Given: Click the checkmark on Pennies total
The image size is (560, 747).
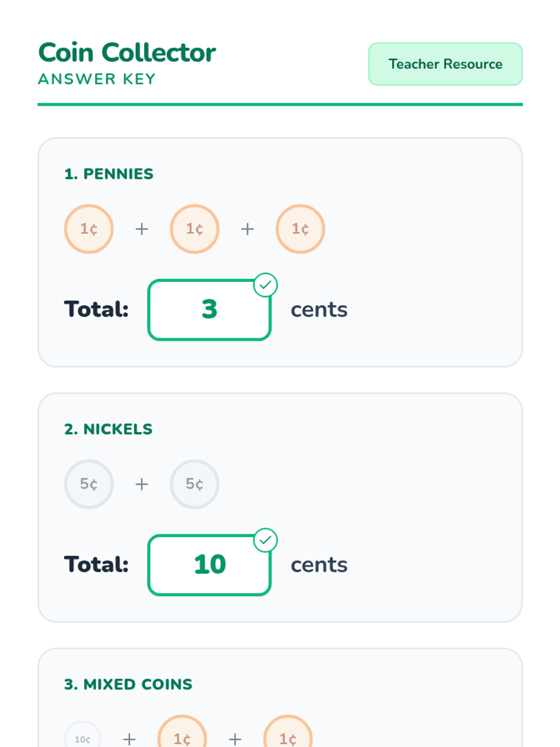Looking at the screenshot, I should pyautogui.click(x=266, y=285).
